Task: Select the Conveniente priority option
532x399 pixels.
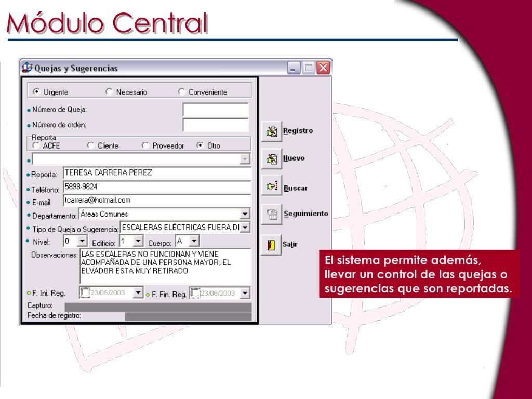Action: (181, 91)
